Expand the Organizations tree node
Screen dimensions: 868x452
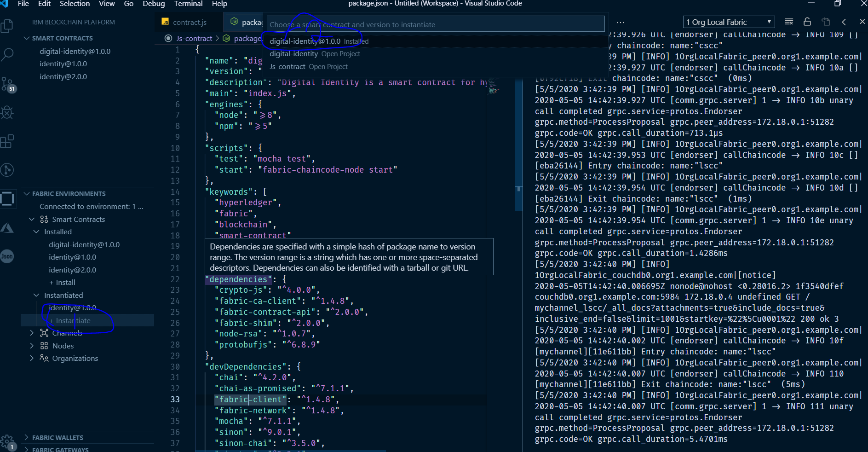[32, 358]
